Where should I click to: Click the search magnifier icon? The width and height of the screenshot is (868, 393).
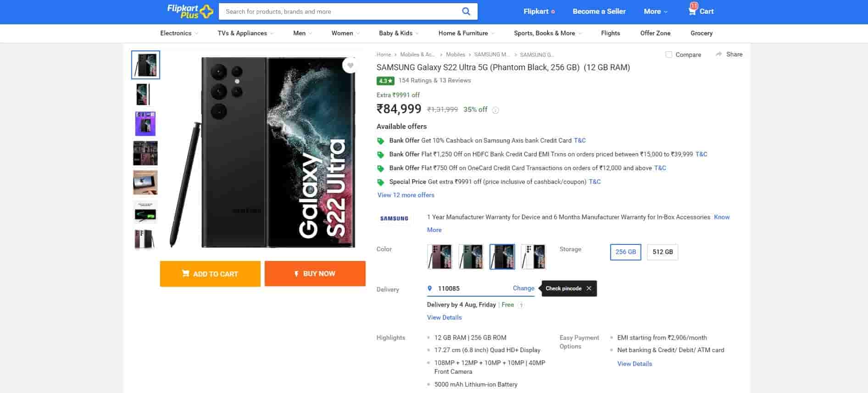tap(466, 11)
